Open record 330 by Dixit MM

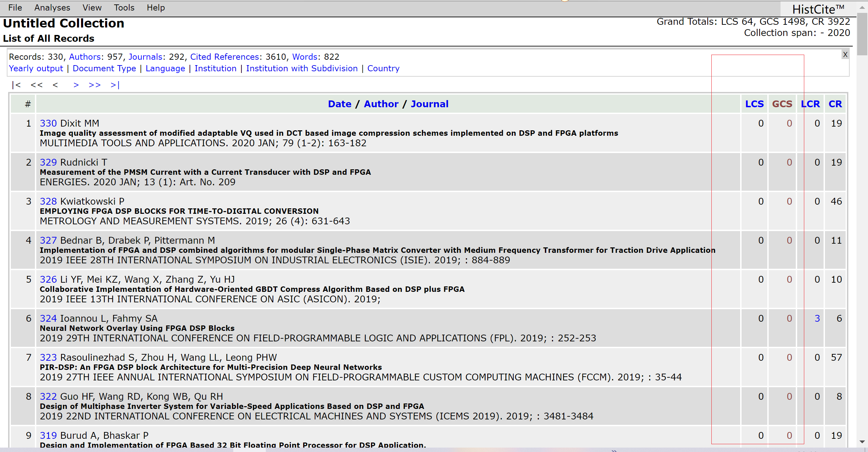(x=48, y=123)
